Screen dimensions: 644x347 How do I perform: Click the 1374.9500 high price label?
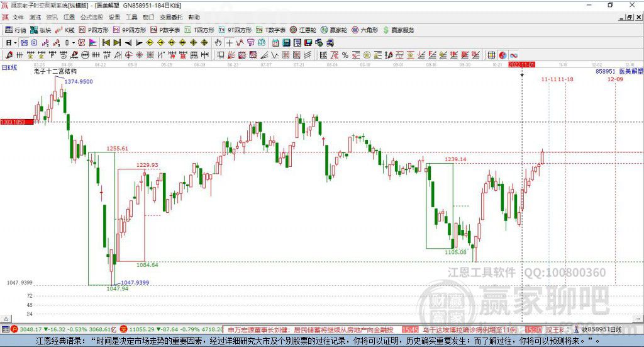click(79, 81)
